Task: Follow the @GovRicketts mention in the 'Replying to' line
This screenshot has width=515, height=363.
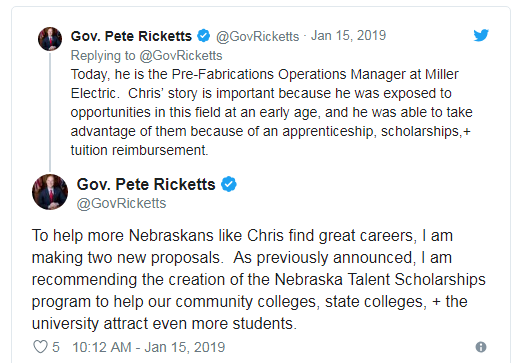Action: click(x=181, y=55)
